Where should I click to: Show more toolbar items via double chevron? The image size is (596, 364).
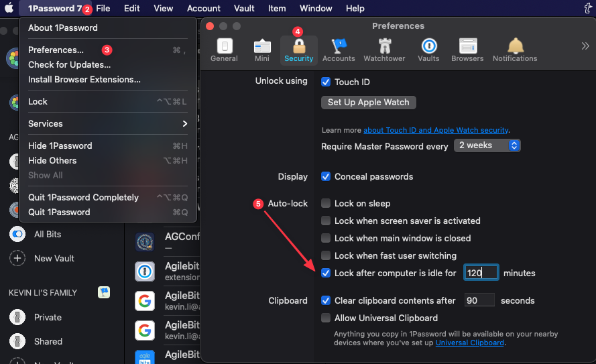pyautogui.click(x=585, y=46)
